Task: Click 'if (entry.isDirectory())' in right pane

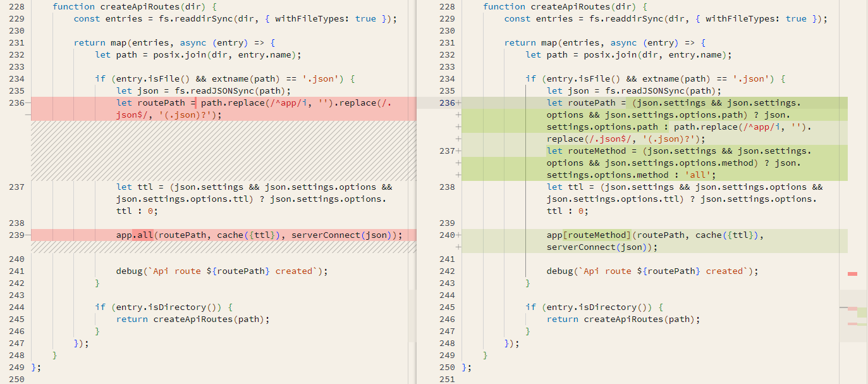Action: [595, 307]
